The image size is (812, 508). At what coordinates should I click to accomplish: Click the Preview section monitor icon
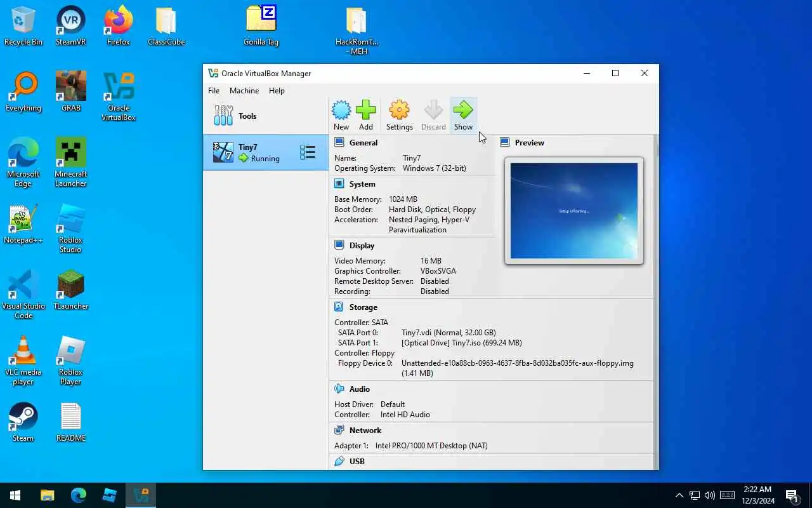505,142
